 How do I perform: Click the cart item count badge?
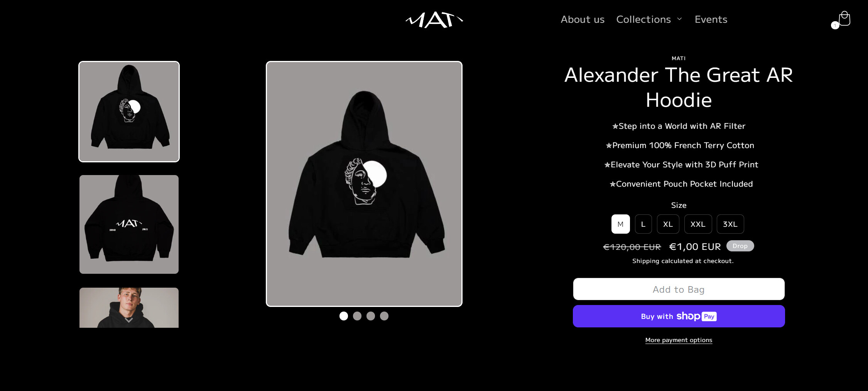click(835, 25)
